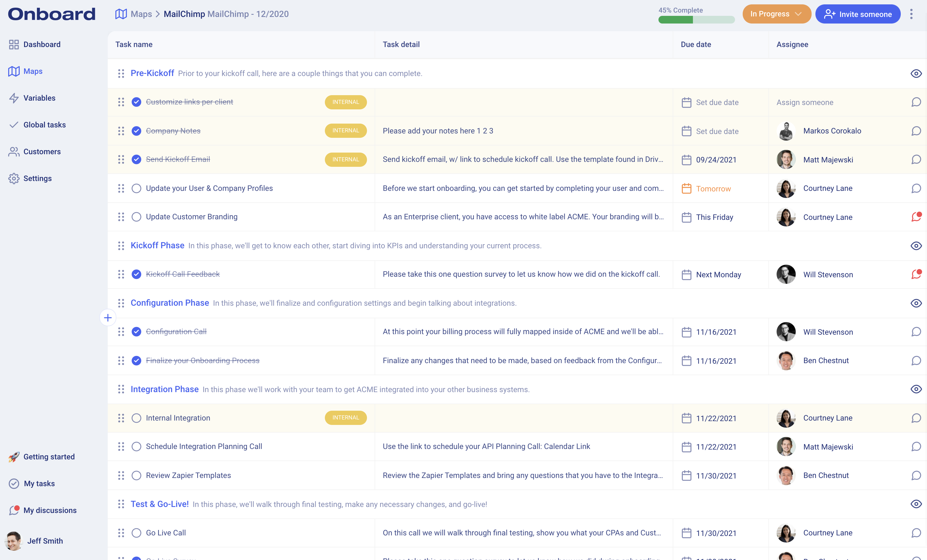The height and width of the screenshot is (560, 927).
Task: Go to Variables in sidebar
Action: tap(39, 98)
